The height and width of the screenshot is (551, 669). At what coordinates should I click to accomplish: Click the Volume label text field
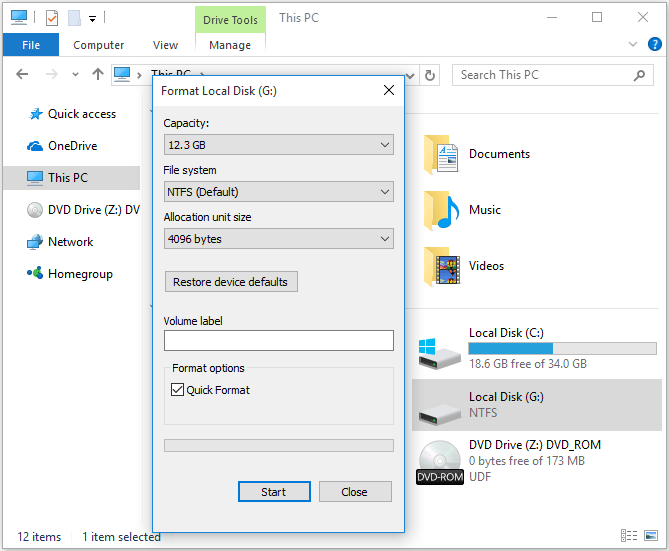click(x=279, y=341)
